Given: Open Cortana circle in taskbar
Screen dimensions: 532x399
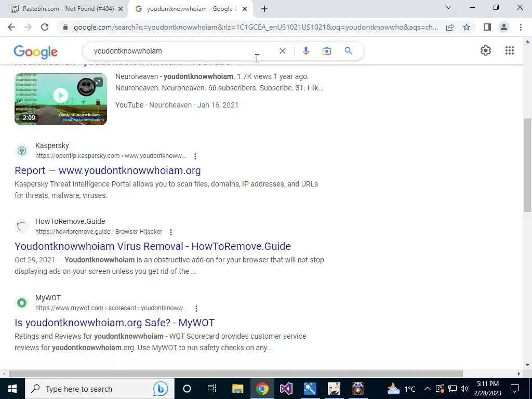Looking at the screenshot, I should pyautogui.click(x=187, y=389).
